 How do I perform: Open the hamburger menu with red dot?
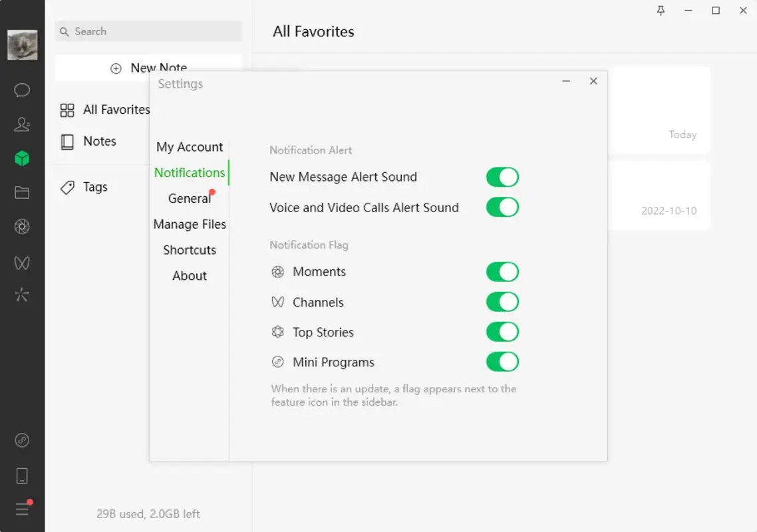[x=22, y=509]
